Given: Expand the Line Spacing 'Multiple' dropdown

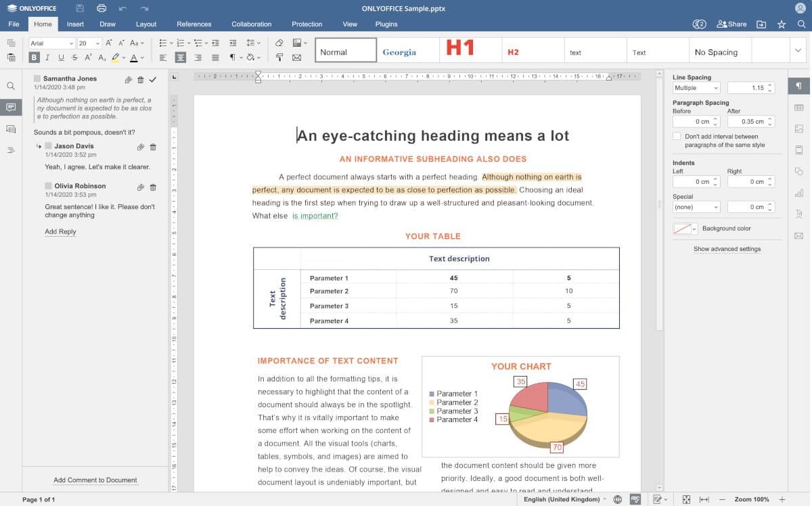Looking at the screenshot, I should click(696, 88).
